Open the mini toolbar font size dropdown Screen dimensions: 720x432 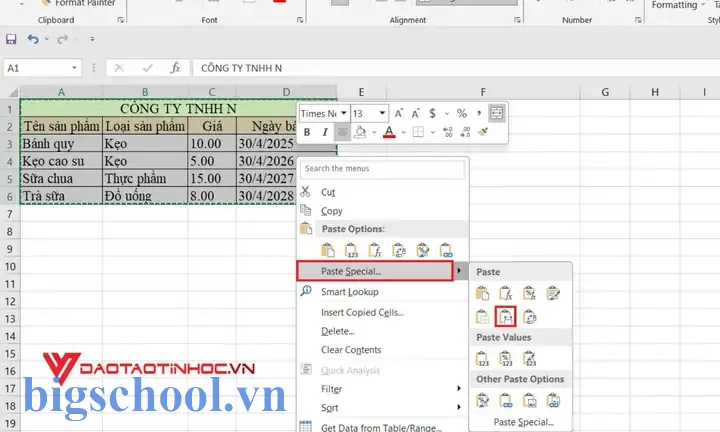[x=382, y=113]
